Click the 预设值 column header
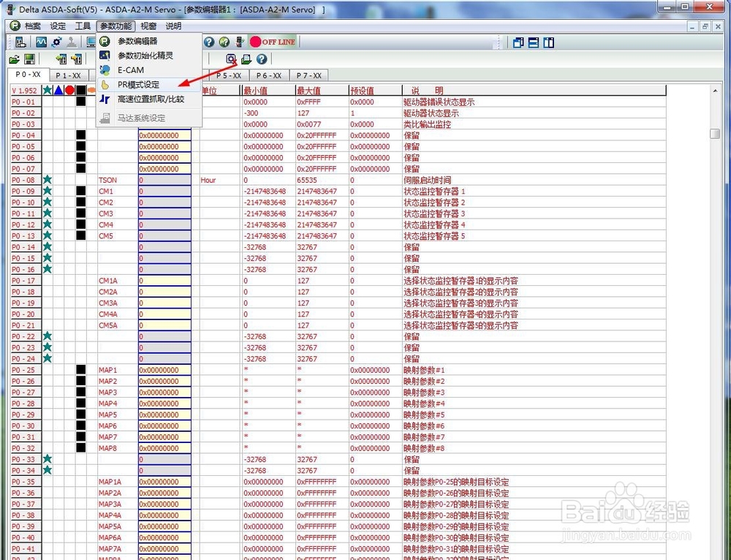 click(375, 91)
